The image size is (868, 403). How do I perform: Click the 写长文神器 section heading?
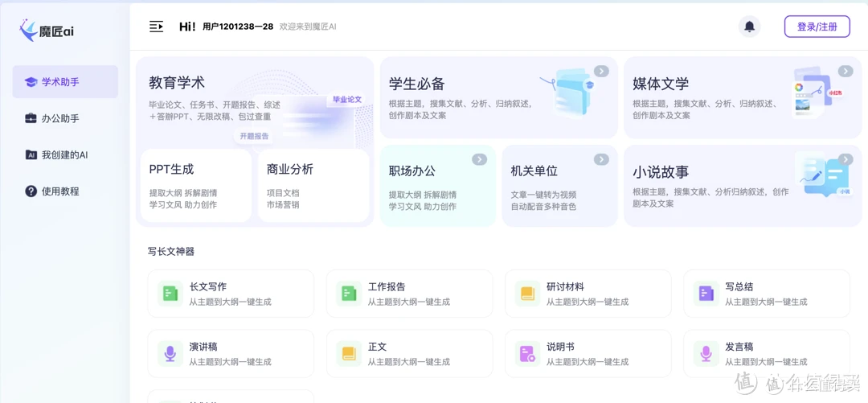click(x=171, y=252)
